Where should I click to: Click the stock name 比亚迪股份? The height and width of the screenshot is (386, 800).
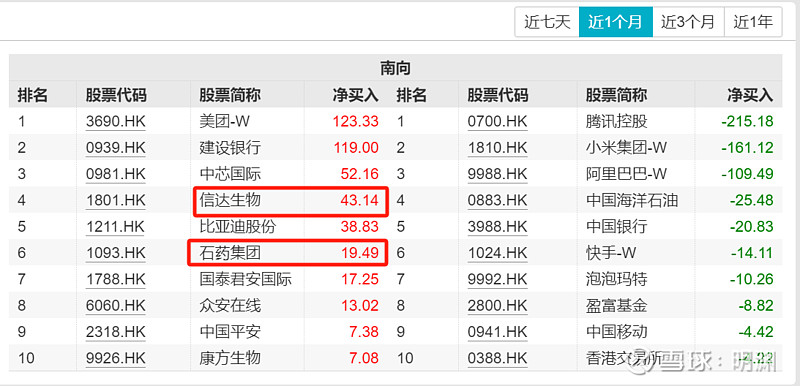click(238, 226)
